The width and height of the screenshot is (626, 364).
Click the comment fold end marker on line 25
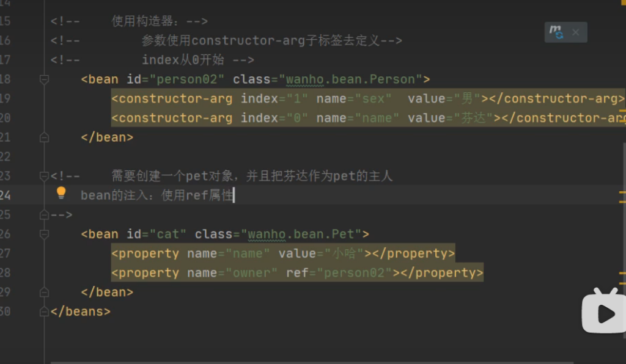[44, 215]
